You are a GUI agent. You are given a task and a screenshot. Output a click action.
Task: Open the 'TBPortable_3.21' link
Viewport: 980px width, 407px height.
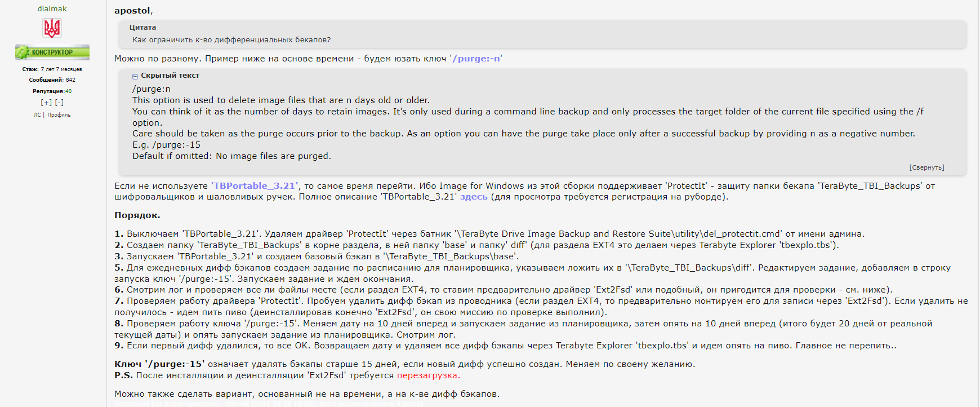pyautogui.click(x=255, y=186)
